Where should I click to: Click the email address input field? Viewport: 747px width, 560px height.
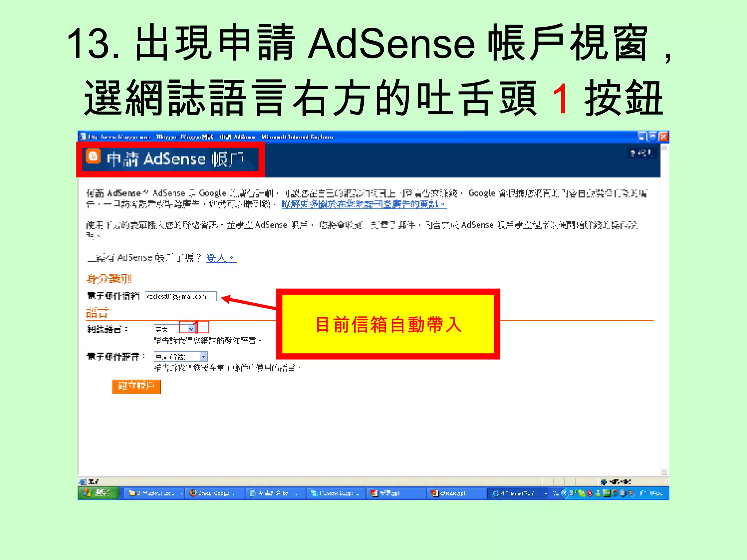click(181, 296)
